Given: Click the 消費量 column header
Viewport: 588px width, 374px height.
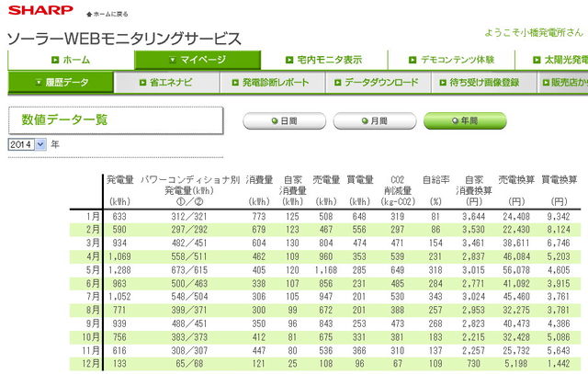Looking at the screenshot, I should (x=259, y=180).
